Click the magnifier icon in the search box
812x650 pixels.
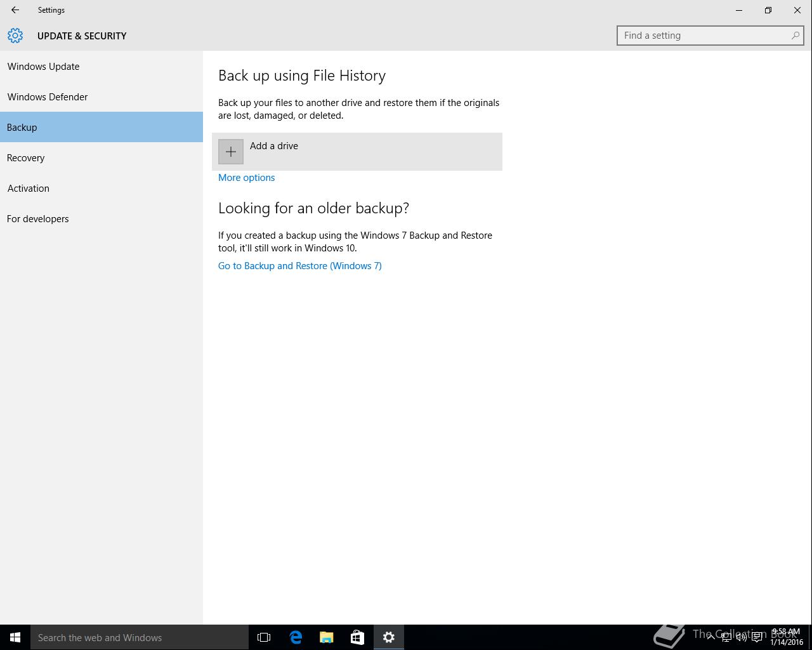tap(795, 36)
